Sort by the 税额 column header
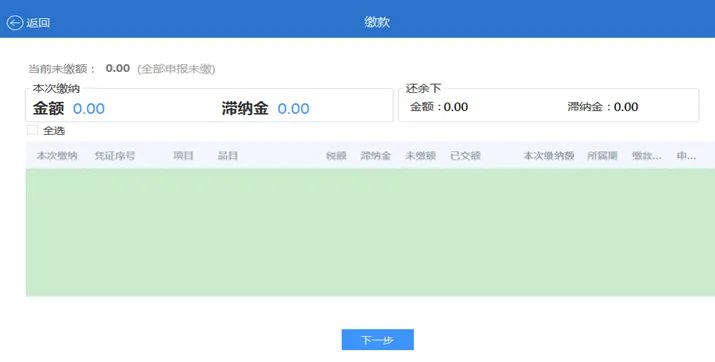The height and width of the screenshot is (362, 715). pyautogui.click(x=336, y=155)
